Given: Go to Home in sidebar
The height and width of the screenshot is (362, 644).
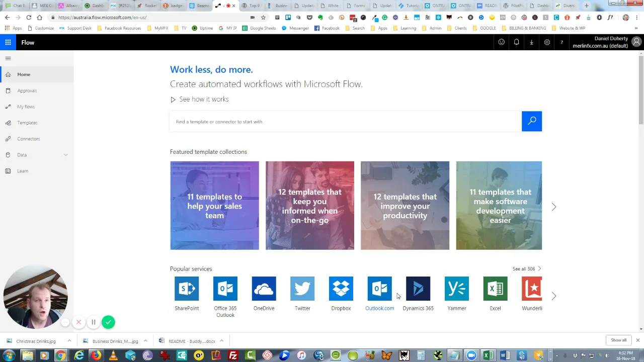Looking at the screenshot, I should coord(37,74).
